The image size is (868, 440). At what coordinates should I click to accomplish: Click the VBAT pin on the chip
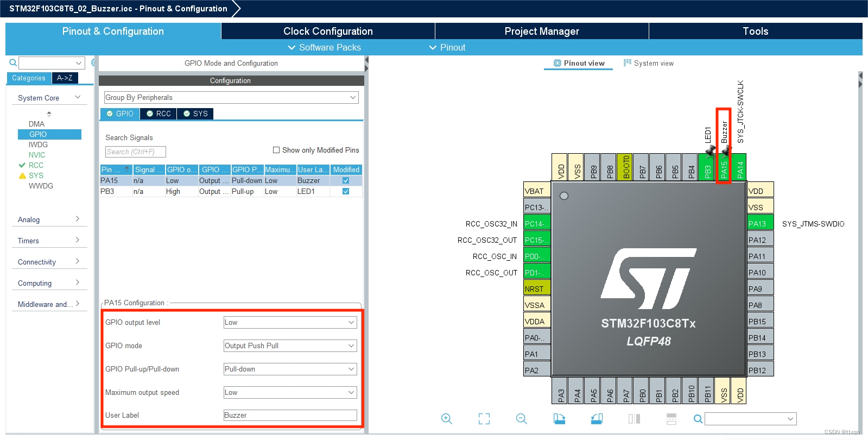click(x=537, y=191)
